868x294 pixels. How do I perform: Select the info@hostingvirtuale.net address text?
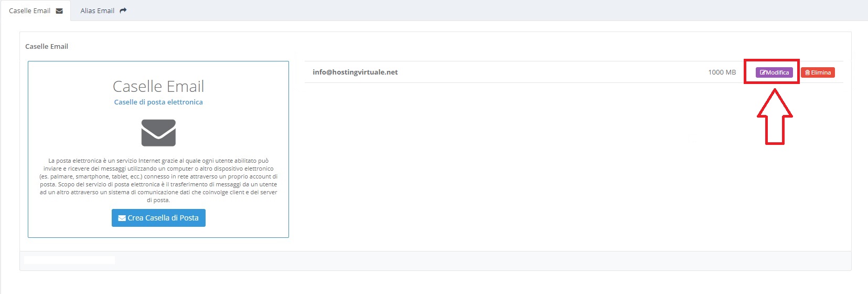pyautogui.click(x=355, y=72)
